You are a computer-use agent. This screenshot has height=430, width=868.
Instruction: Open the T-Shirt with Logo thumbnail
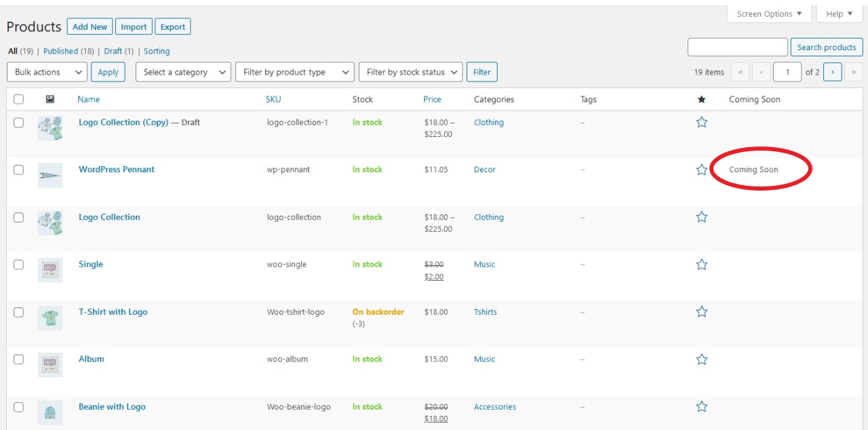50,317
